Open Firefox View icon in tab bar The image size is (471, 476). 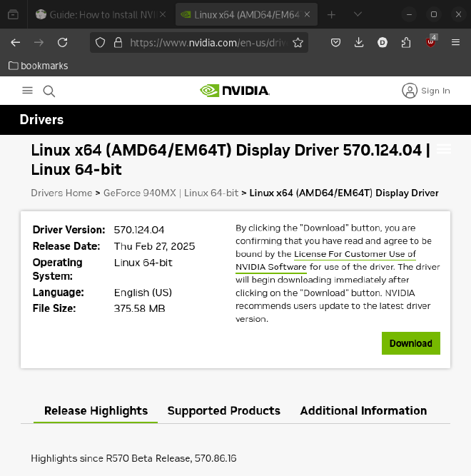[x=13, y=14]
